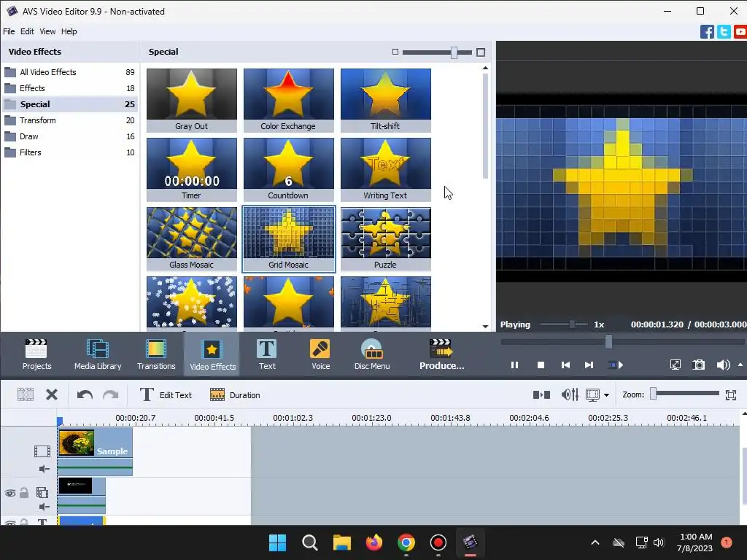Select the Filters category folder
Image resolution: width=747 pixels, height=560 pixels.
[69, 152]
